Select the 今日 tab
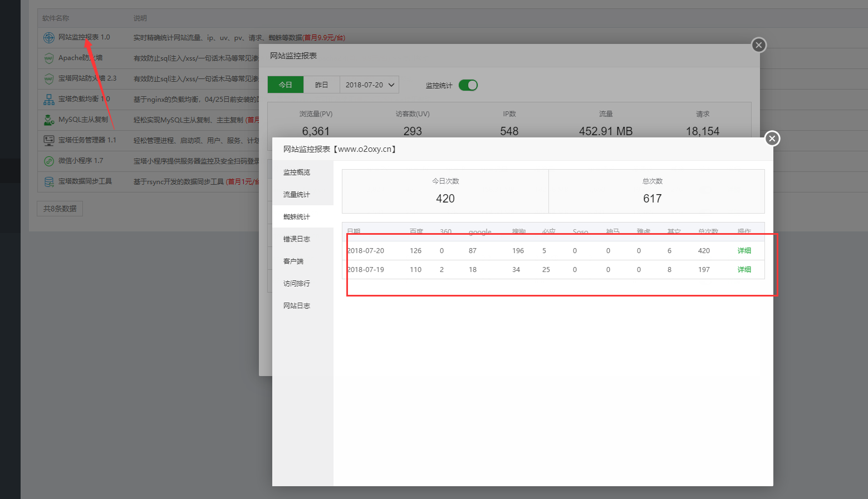The width and height of the screenshot is (868, 499). pyautogui.click(x=285, y=84)
